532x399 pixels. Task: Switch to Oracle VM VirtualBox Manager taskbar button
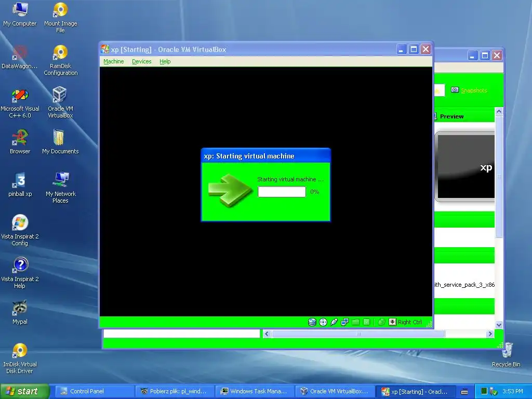pyautogui.click(x=335, y=391)
